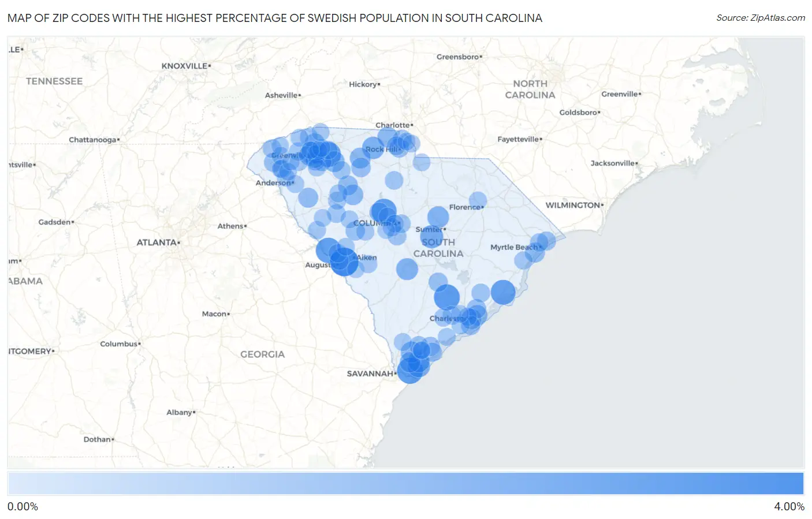Click the Source: ZipAtlas.com credit
Viewport: 812px width, 519px height.
click(x=760, y=18)
